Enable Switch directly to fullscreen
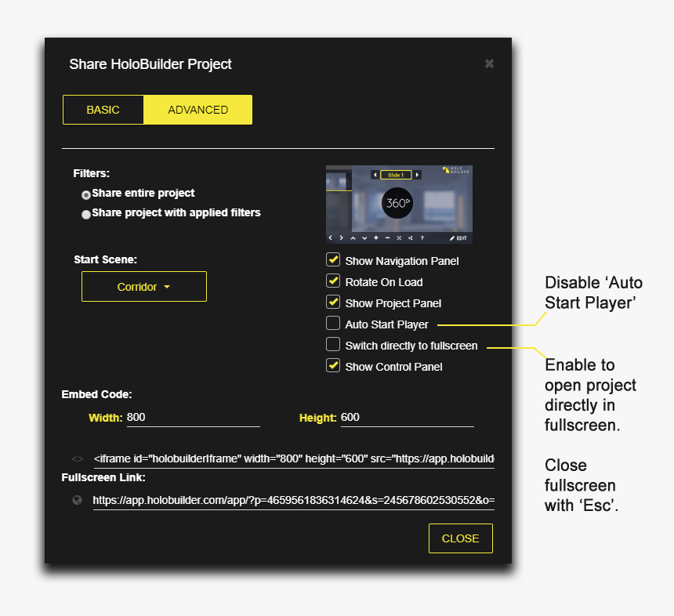Viewport: 674px width, 616px height. tap(333, 344)
